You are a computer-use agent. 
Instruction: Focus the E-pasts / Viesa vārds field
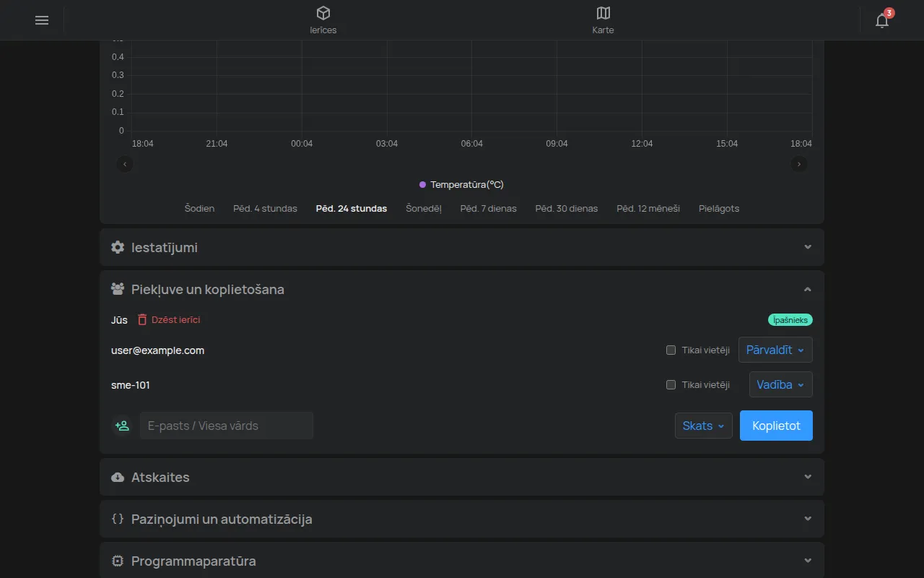(x=227, y=426)
